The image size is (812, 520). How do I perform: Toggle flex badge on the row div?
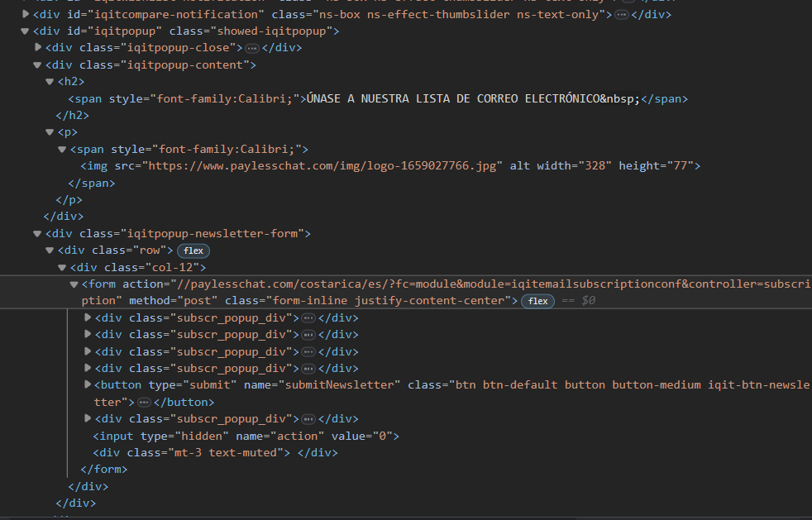point(193,250)
